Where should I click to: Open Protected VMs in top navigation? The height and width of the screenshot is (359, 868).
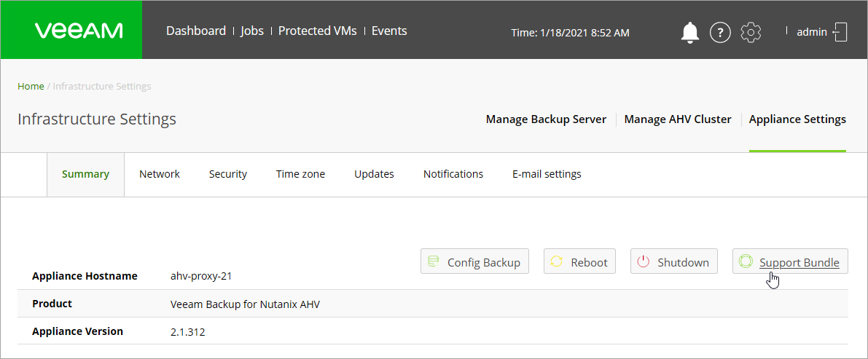[318, 31]
